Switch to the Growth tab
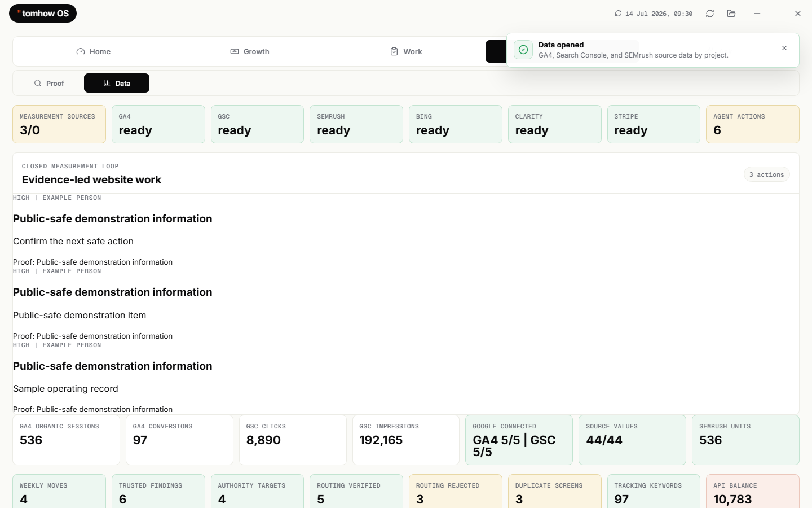 [x=250, y=51]
